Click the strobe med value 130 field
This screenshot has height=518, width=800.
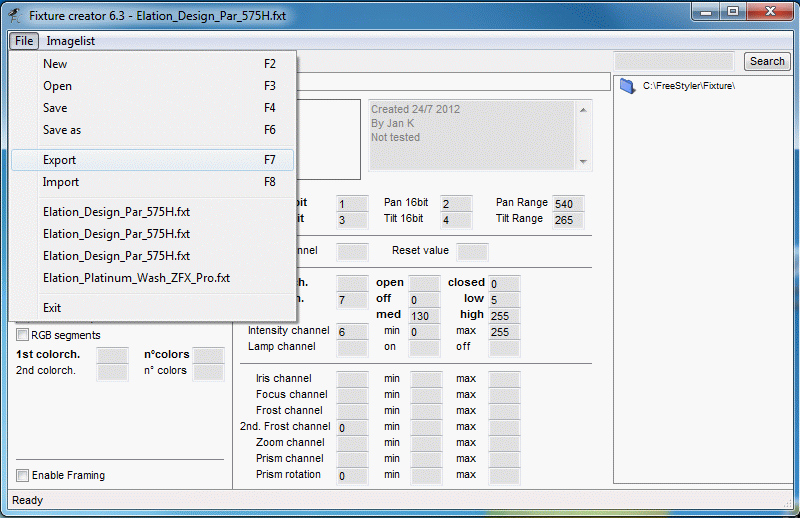[424, 315]
